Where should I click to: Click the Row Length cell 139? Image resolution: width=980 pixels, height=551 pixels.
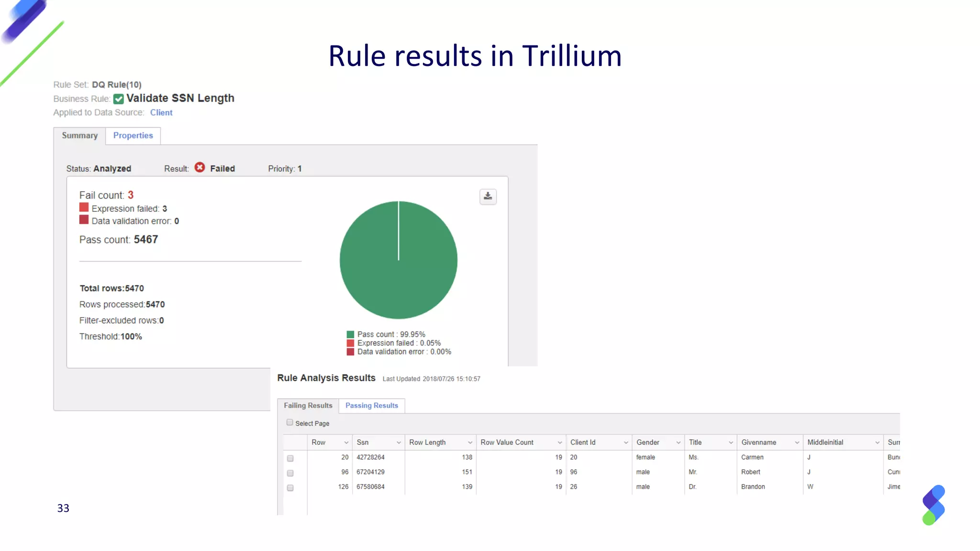pos(467,487)
